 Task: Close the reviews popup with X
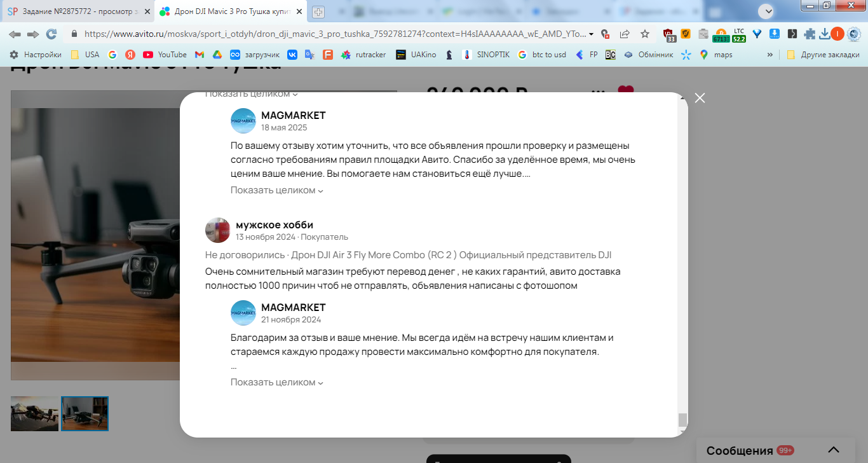tap(700, 98)
